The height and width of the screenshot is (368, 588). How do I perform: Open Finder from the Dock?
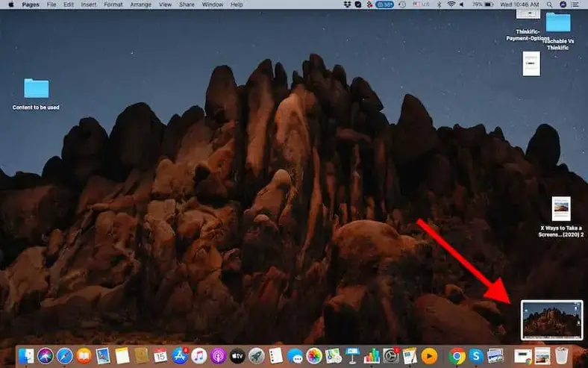coord(26,355)
